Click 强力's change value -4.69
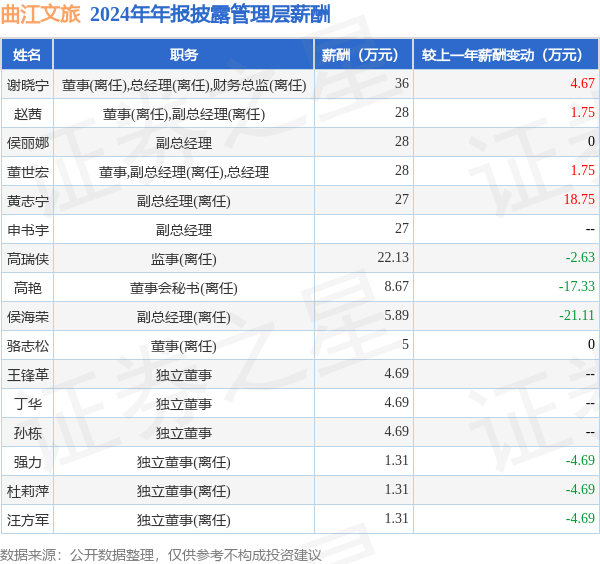Screen dimensions: 600x564 tap(580, 460)
